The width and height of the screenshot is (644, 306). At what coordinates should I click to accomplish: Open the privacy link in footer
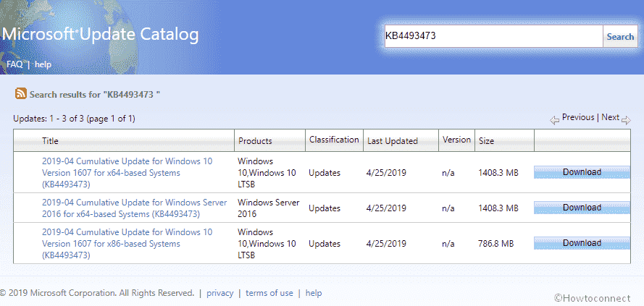pyautogui.click(x=219, y=293)
